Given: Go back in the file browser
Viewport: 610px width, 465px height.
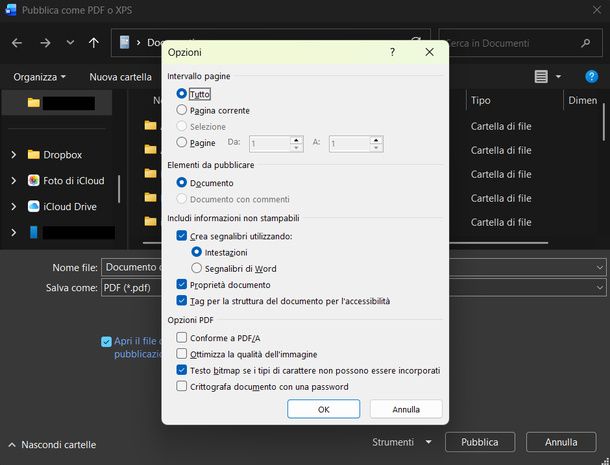Looking at the screenshot, I should [17, 43].
